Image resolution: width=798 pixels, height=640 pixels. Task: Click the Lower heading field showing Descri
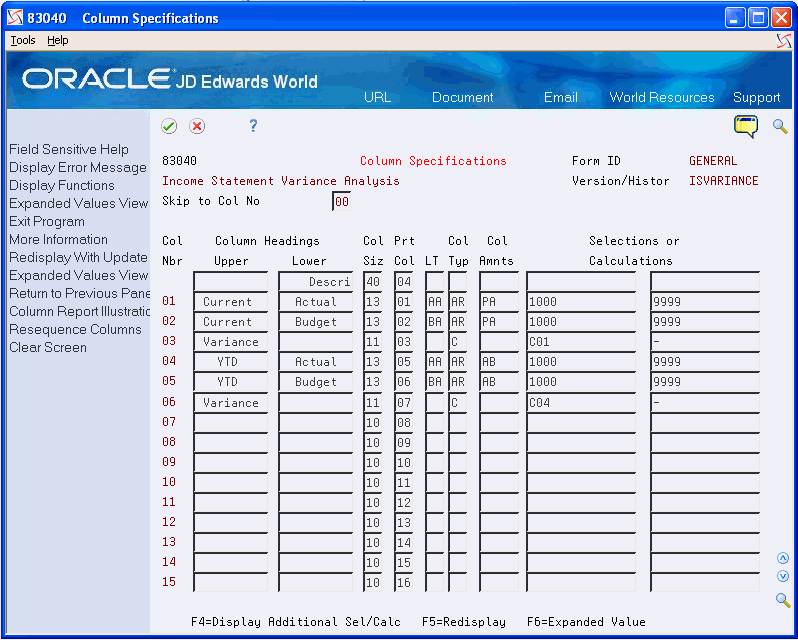(316, 281)
